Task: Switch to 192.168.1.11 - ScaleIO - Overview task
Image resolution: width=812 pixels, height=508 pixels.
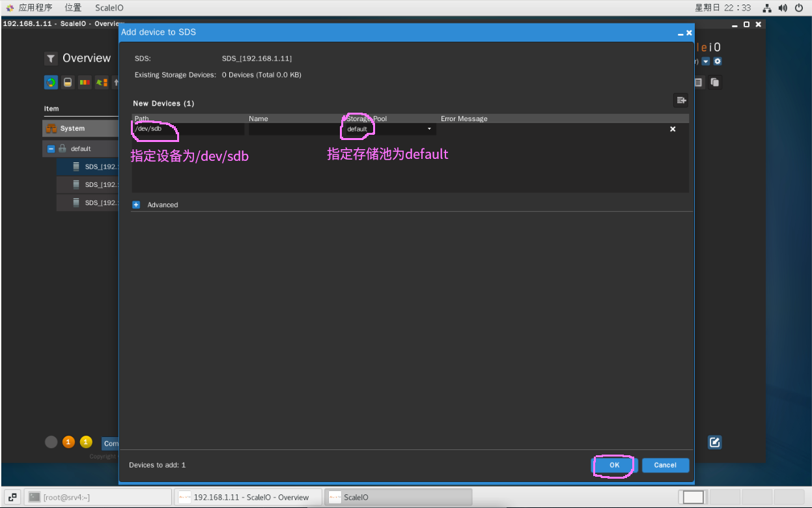Action: click(248, 497)
